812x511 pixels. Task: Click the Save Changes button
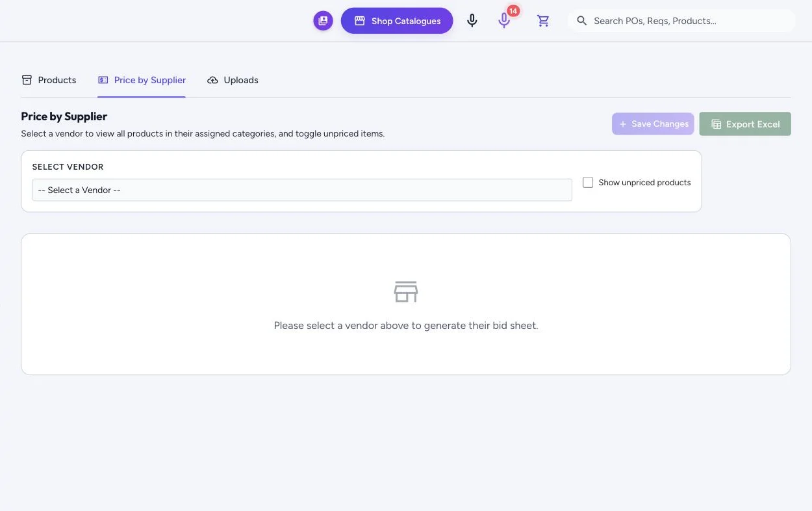pos(653,124)
